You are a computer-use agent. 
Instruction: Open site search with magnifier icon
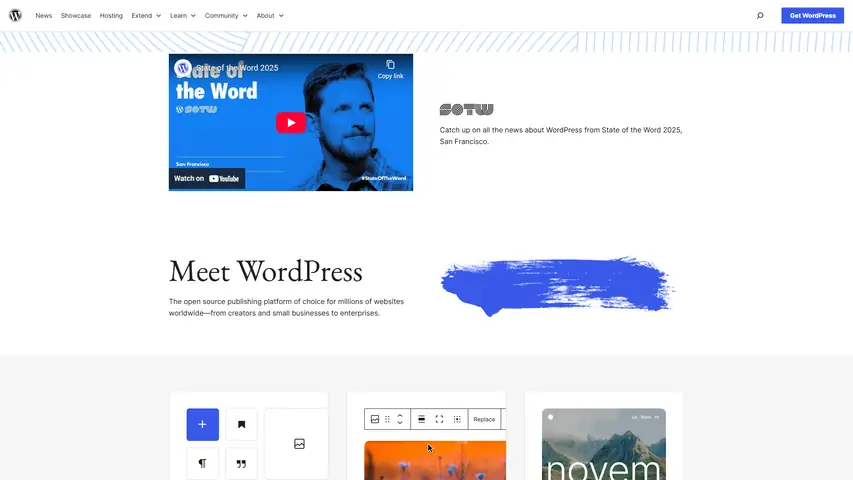760,16
